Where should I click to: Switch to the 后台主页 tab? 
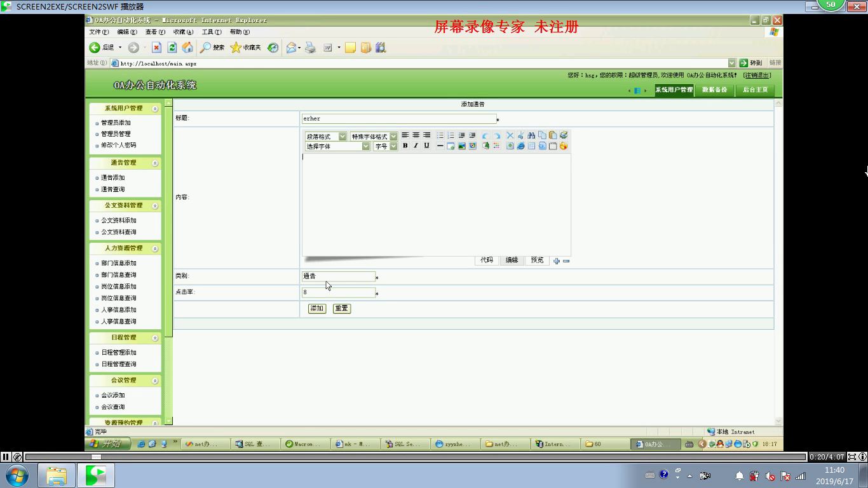tap(756, 90)
